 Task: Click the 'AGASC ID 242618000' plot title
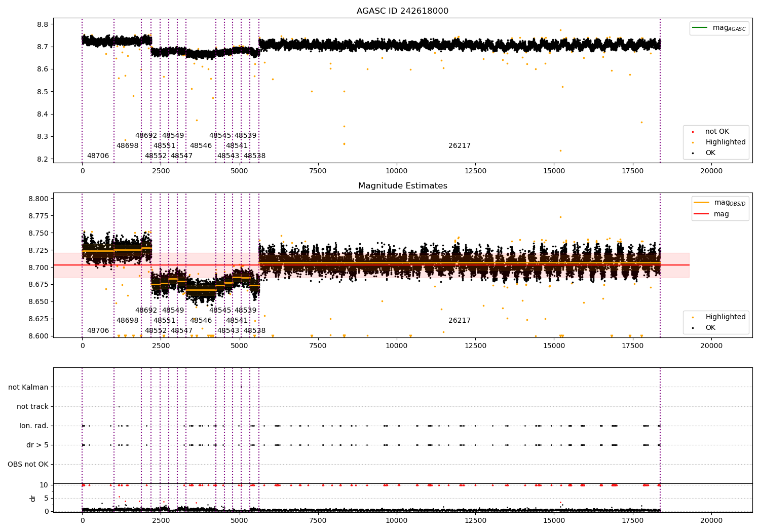coord(402,11)
